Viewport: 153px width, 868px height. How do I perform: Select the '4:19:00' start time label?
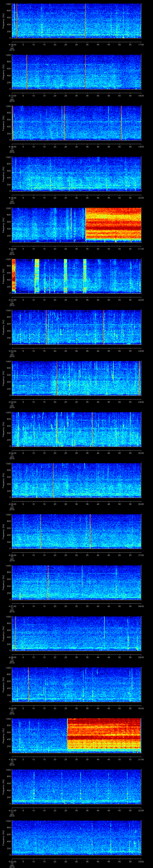(x=12, y=198)
